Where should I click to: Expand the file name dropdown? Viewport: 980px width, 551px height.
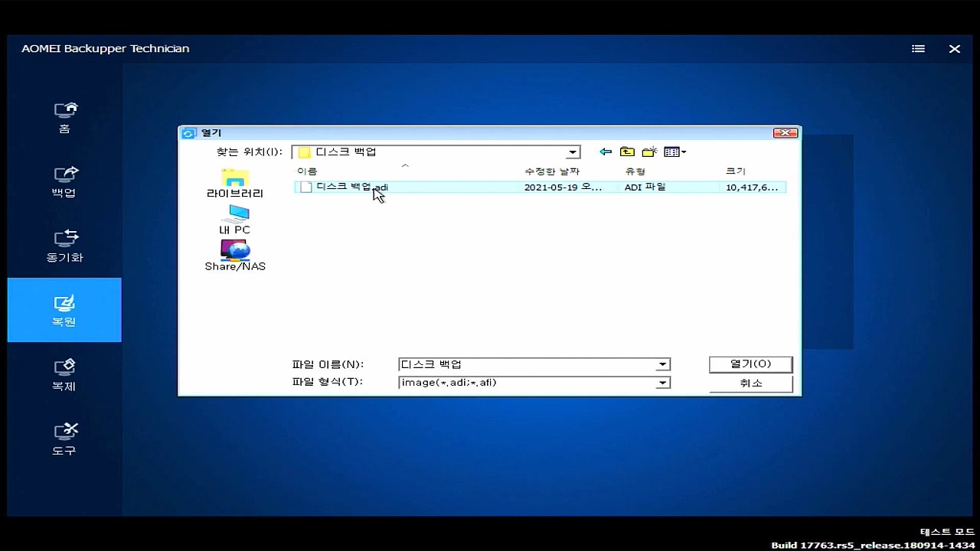[x=663, y=365]
